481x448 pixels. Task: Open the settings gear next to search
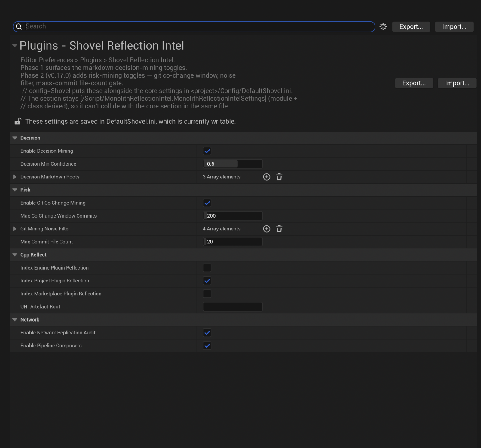pyautogui.click(x=383, y=27)
